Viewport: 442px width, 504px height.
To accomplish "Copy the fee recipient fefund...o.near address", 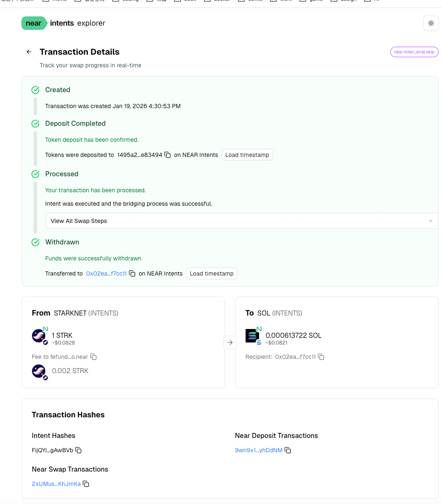I will point(93,356).
